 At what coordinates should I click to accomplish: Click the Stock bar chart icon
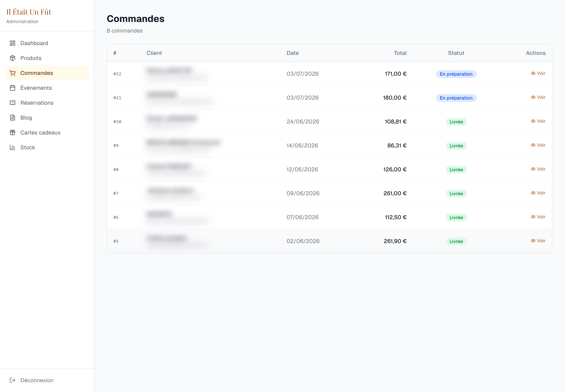(13, 147)
